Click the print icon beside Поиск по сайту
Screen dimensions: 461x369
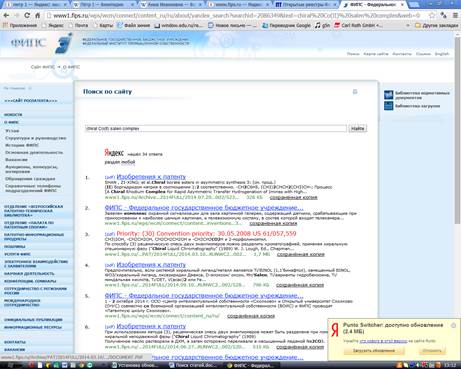tap(355, 92)
